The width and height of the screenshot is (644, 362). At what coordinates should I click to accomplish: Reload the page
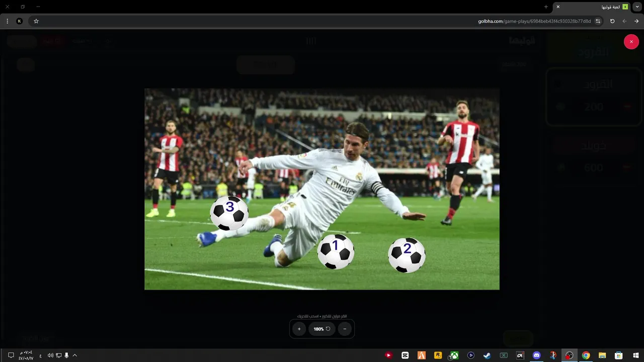coord(612,21)
